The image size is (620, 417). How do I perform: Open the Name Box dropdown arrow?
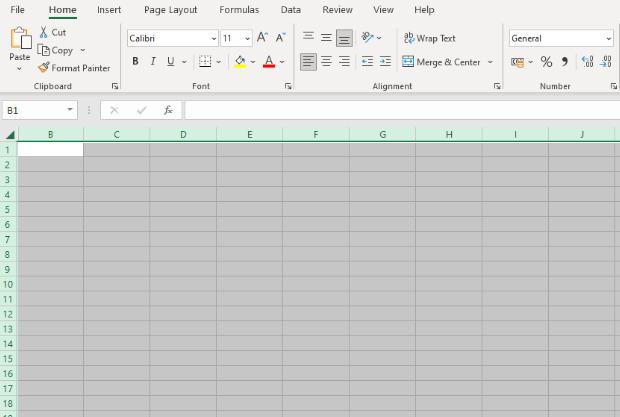coord(70,109)
